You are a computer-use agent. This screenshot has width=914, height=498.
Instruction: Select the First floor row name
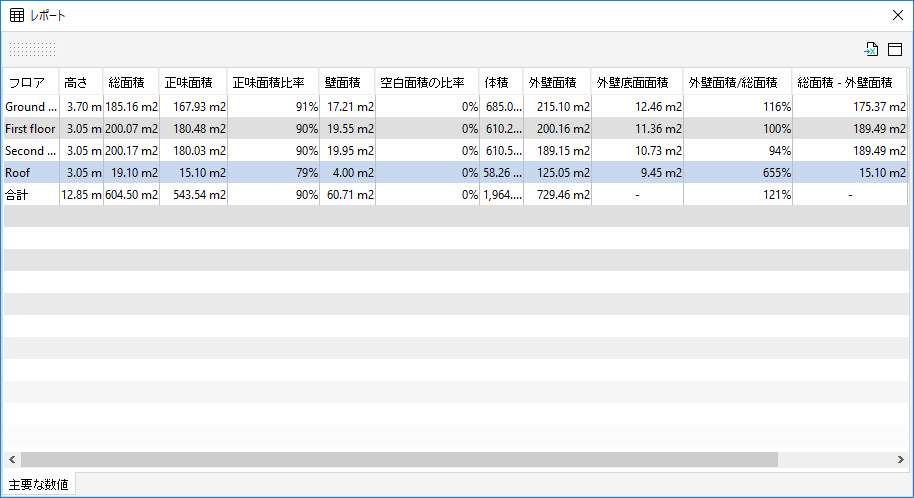[x=31, y=129]
